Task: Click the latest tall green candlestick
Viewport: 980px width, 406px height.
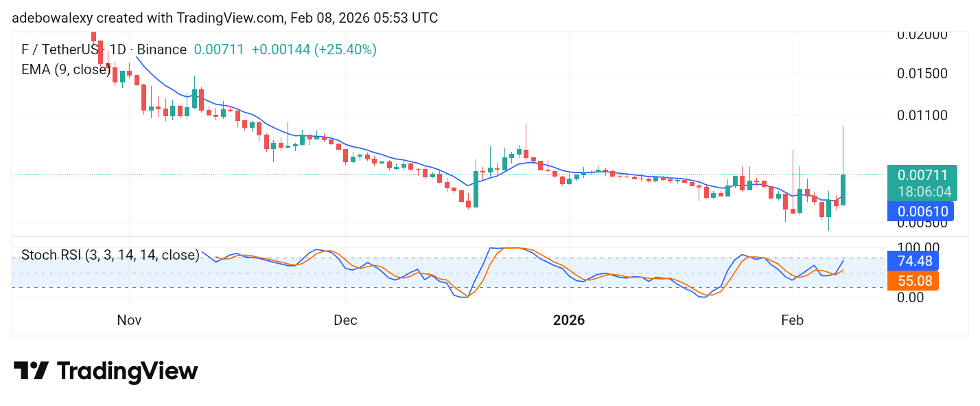Action: (x=843, y=189)
